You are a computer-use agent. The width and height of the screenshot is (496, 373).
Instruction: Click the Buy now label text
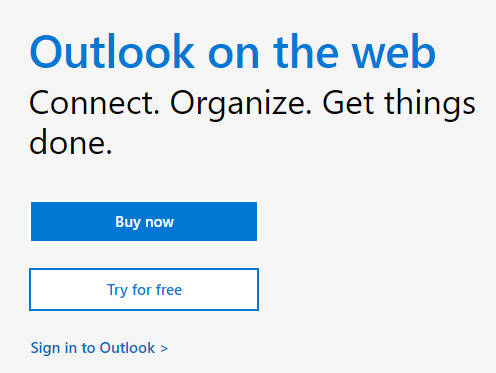(x=144, y=222)
